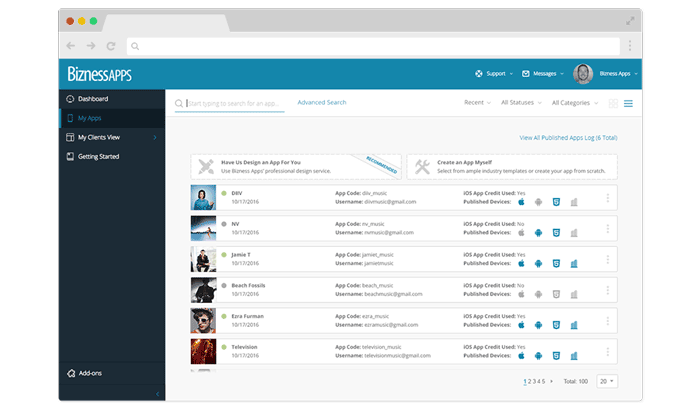Open the Messages dropdown menu
Image resolution: width=700 pixels, height=405 pixels.
[543, 74]
